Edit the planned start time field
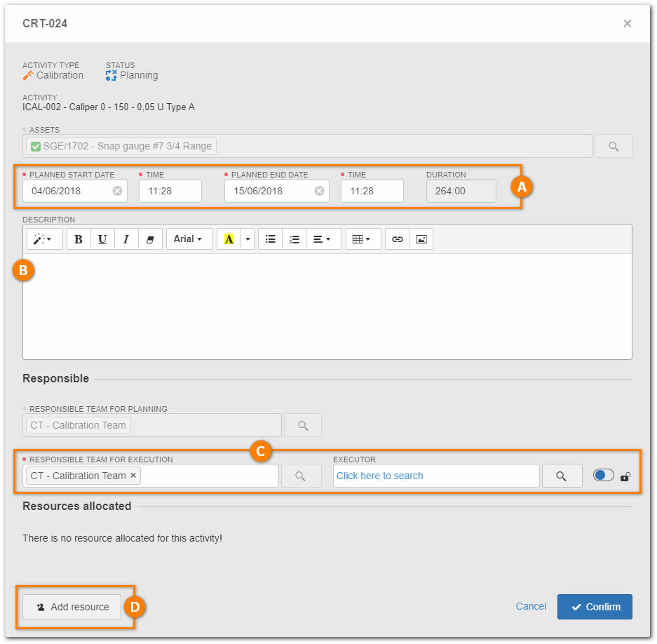 170,191
